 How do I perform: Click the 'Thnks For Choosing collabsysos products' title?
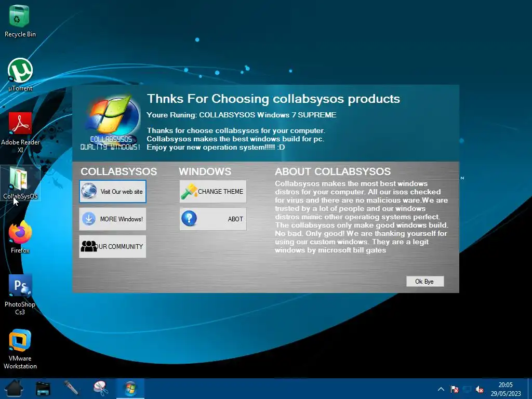coord(273,99)
